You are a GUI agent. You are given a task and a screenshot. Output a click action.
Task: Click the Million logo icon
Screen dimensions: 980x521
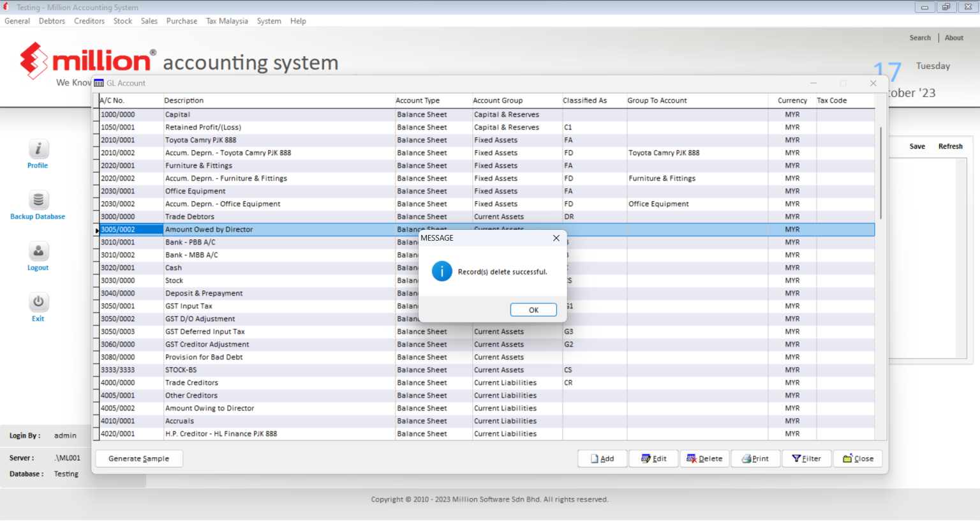34,61
